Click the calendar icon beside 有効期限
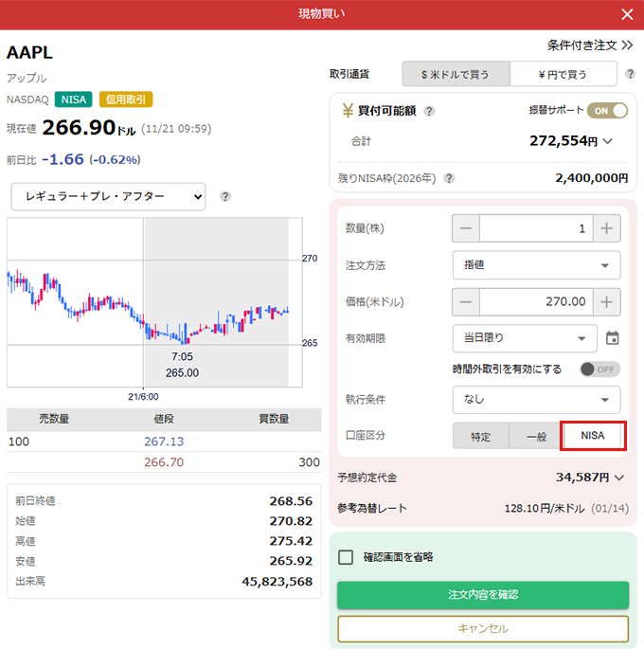 pos(612,338)
